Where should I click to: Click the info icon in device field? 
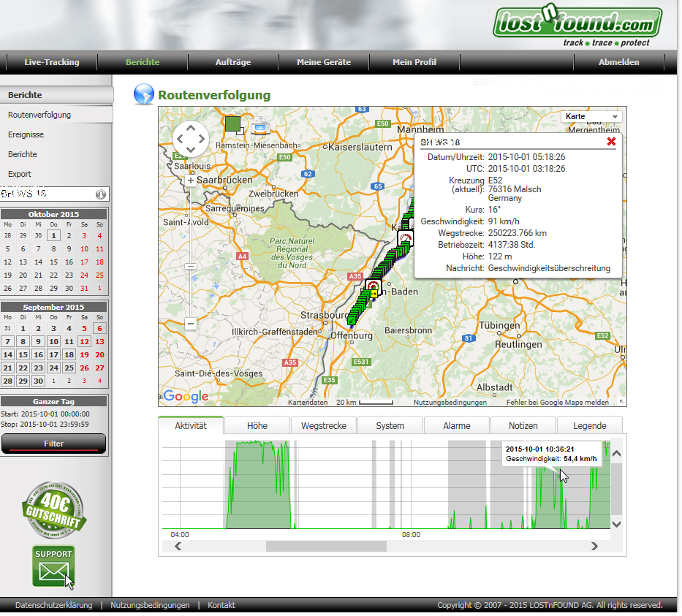pyautogui.click(x=101, y=194)
